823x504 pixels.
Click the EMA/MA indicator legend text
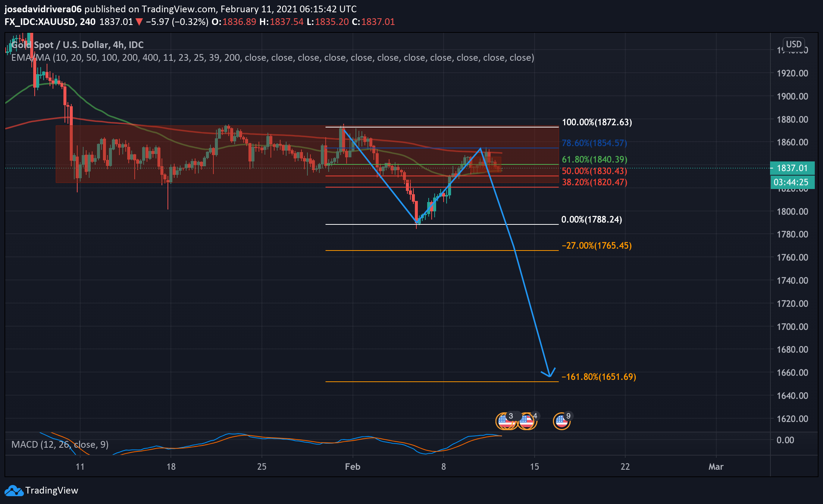coord(273,58)
